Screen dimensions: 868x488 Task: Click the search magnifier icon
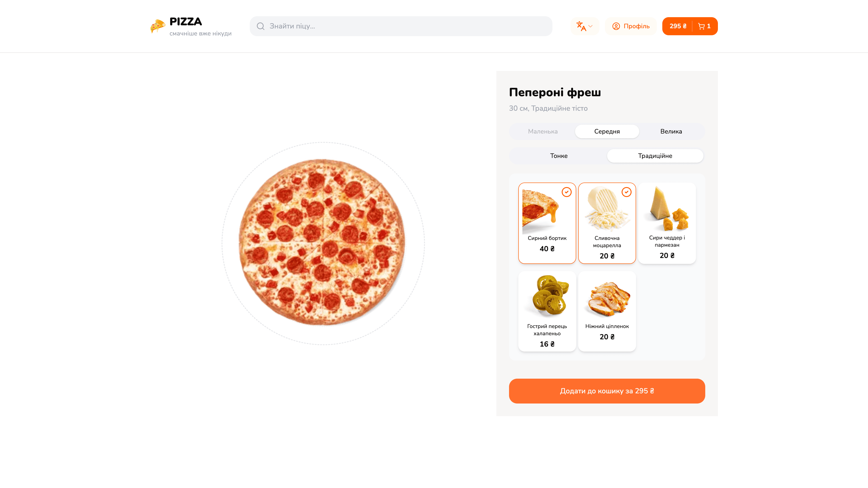click(x=260, y=26)
